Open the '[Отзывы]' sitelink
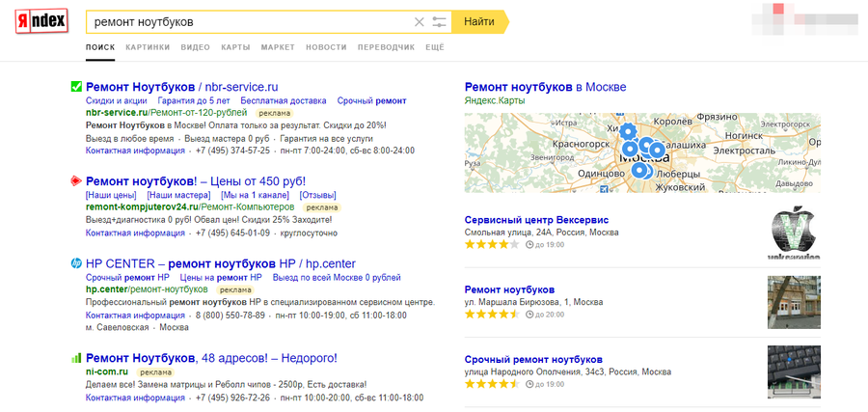The image size is (868, 412). 317,195
